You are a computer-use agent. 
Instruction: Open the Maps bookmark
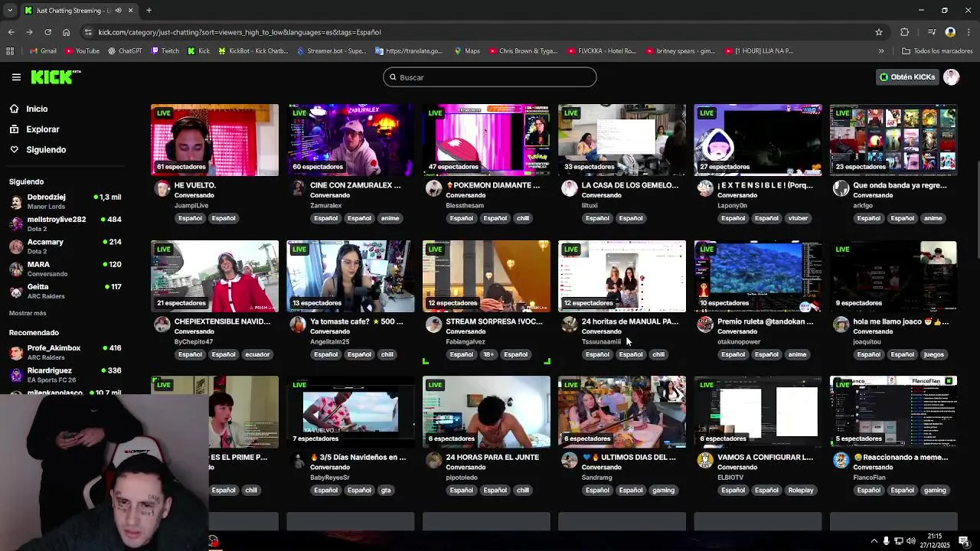click(x=467, y=51)
